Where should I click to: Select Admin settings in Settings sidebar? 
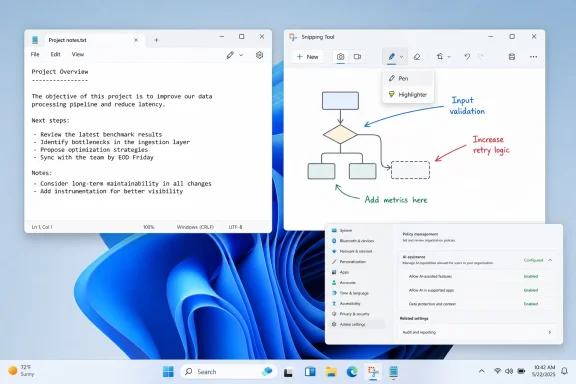pos(357,324)
